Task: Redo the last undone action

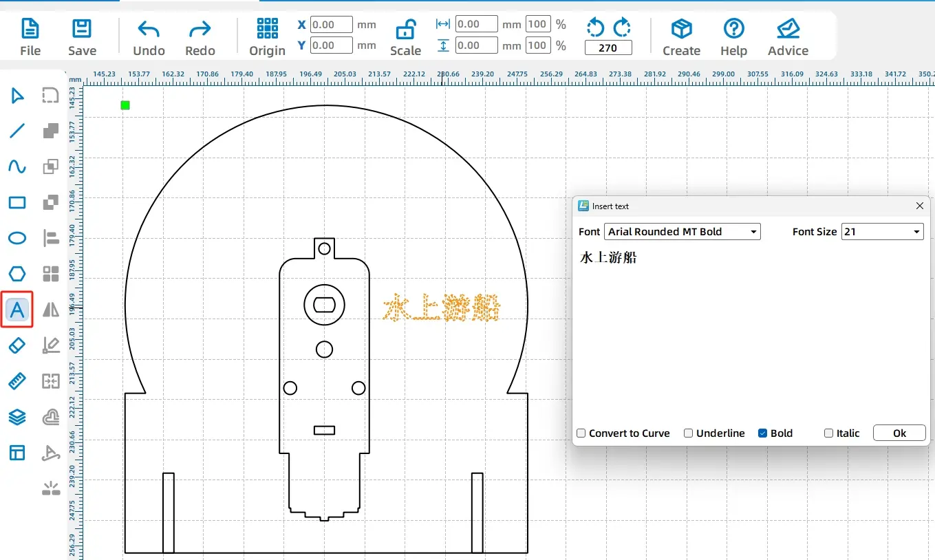Action: pyautogui.click(x=200, y=37)
